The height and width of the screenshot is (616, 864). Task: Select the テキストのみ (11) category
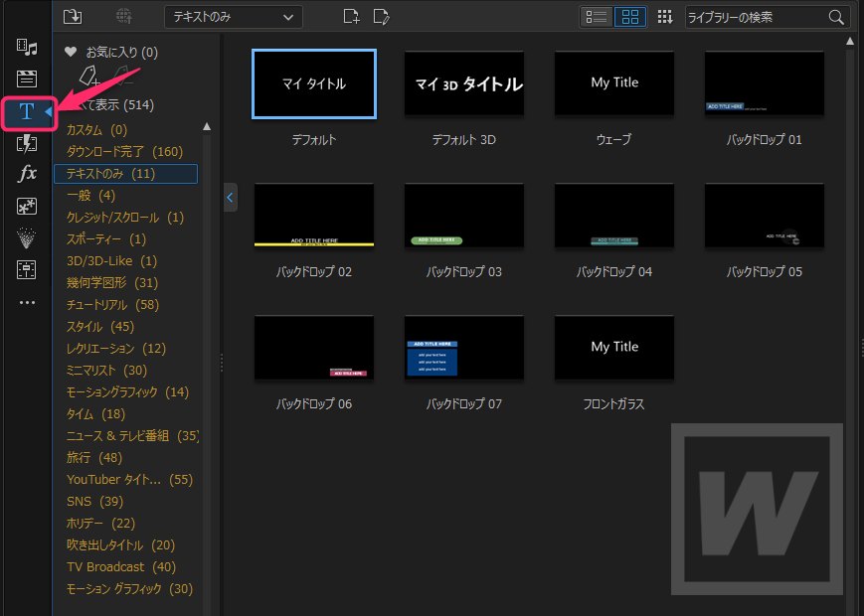[x=125, y=174]
